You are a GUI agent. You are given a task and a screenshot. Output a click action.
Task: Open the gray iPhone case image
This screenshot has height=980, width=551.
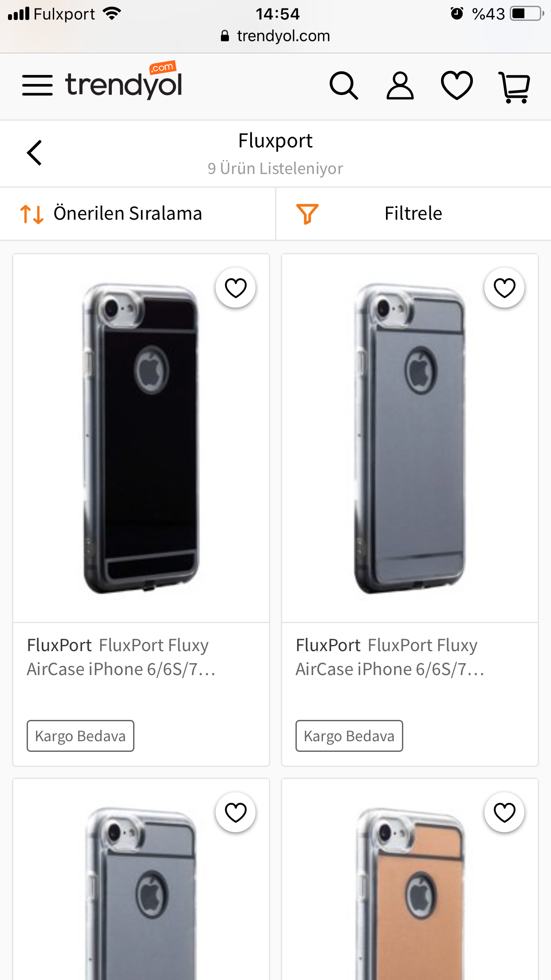(410, 439)
